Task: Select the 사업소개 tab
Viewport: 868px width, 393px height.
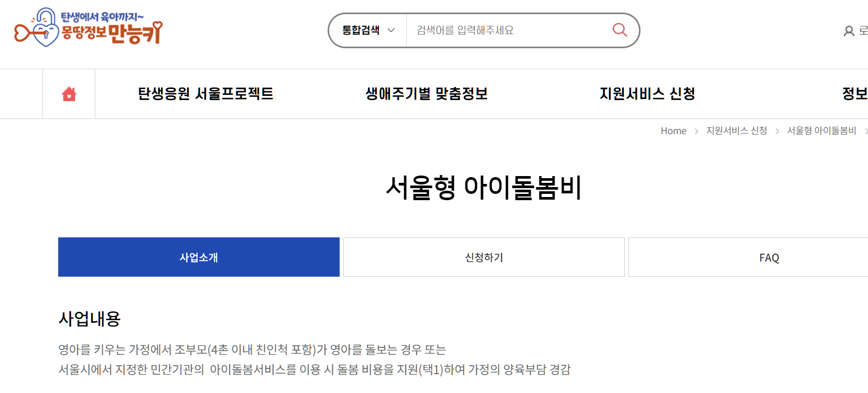Action: [199, 257]
